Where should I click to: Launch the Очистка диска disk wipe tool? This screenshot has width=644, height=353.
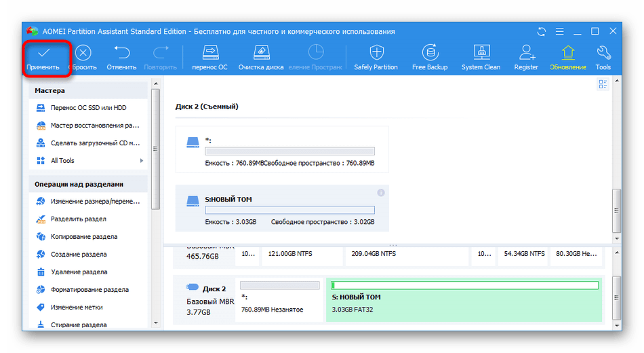[x=261, y=53]
